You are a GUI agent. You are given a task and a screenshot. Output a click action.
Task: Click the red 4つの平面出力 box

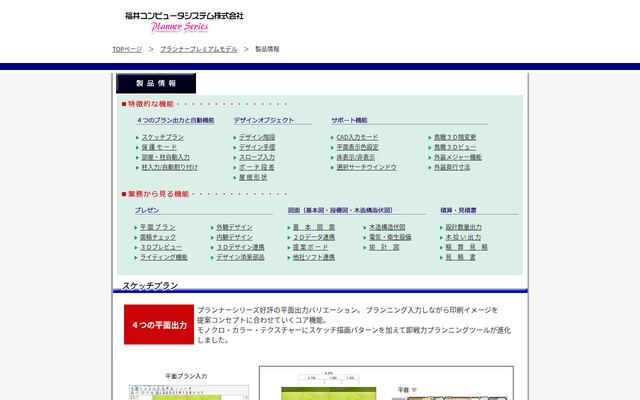click(159, 324)
